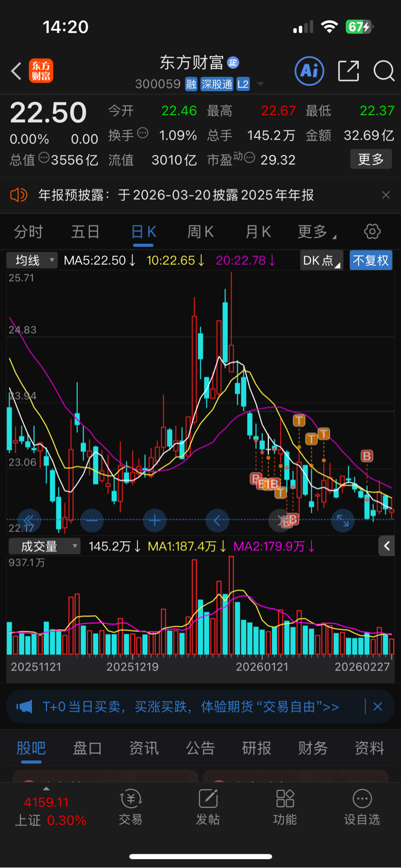Tap the megaphone icon in promo banner

click(x=24, y=707)
